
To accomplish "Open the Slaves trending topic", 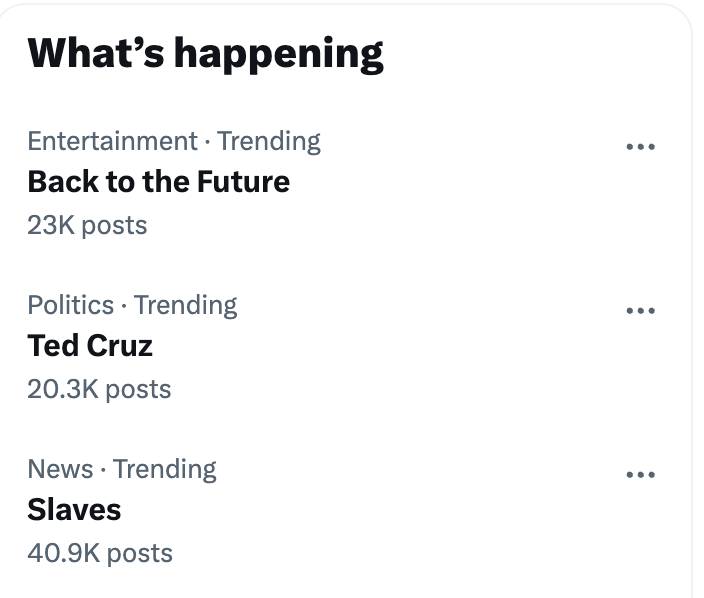I will [x=74, y=510].
